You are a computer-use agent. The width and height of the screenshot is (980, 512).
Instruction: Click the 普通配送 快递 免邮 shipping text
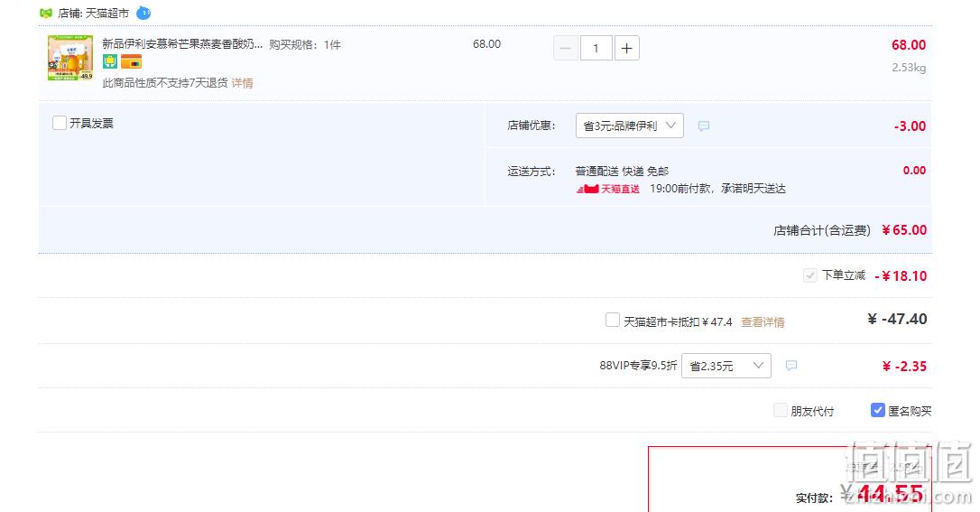pos(622,172)
